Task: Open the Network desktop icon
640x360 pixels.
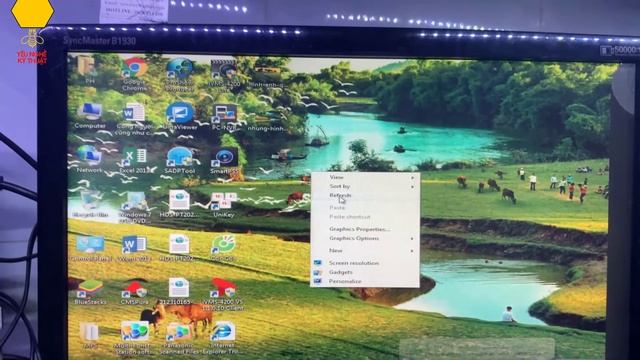Action: [89, 160]
